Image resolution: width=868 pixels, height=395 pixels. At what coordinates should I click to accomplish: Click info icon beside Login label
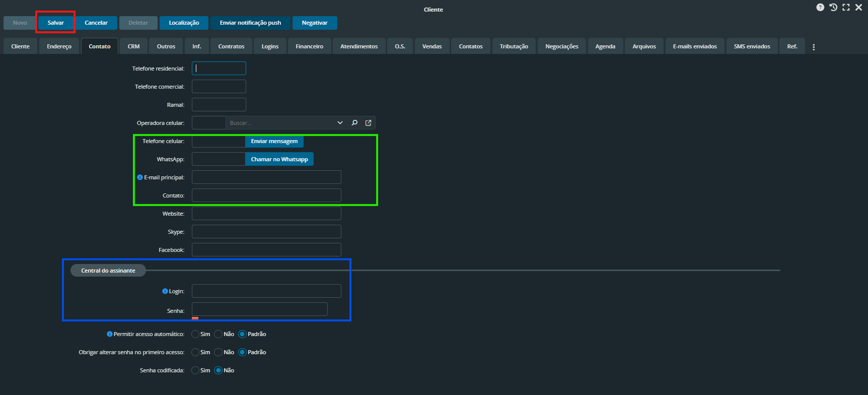click(165, 291)
